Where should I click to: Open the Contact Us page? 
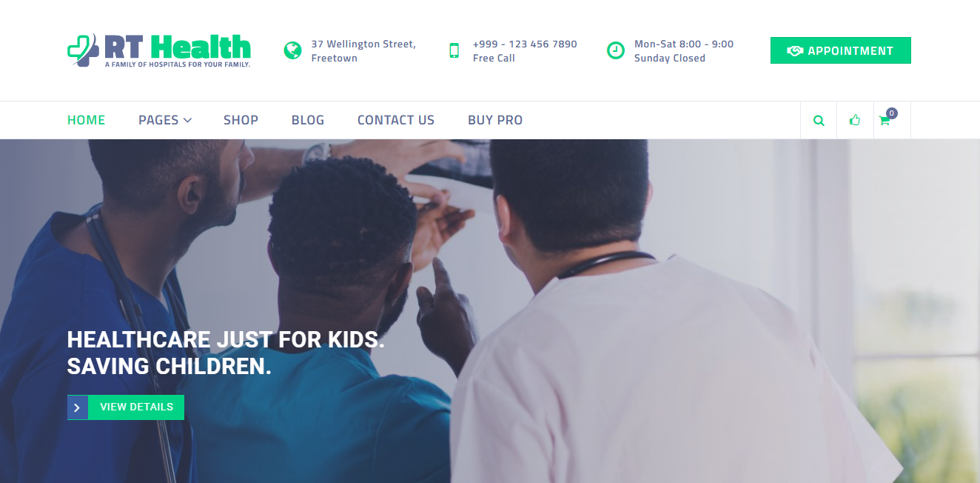[x=396, y=120]
